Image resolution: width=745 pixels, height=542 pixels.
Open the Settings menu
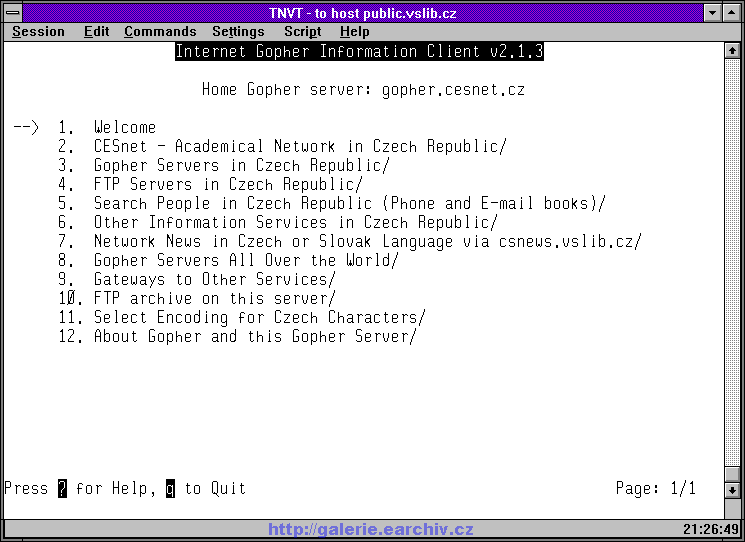coord(238,31)
